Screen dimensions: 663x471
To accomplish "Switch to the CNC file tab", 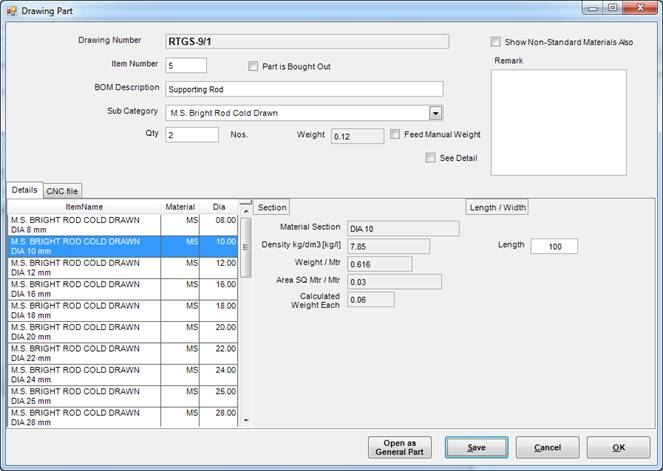I will point(64,190).
